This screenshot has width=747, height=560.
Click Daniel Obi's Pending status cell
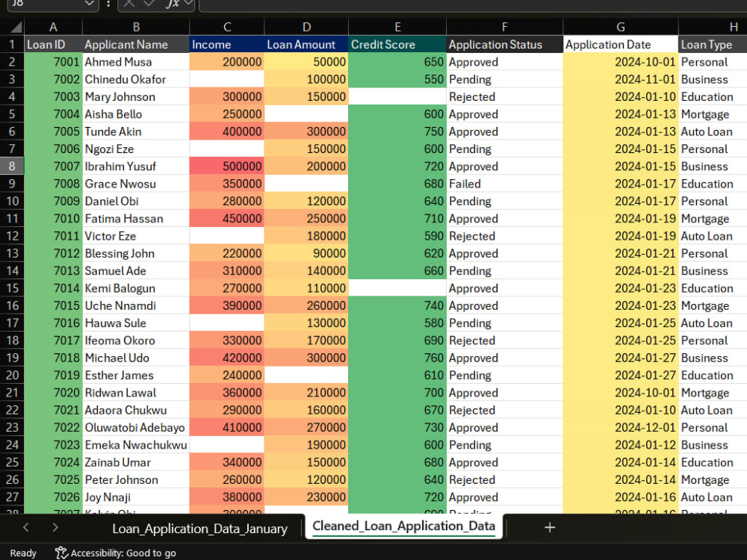[504, 202]
